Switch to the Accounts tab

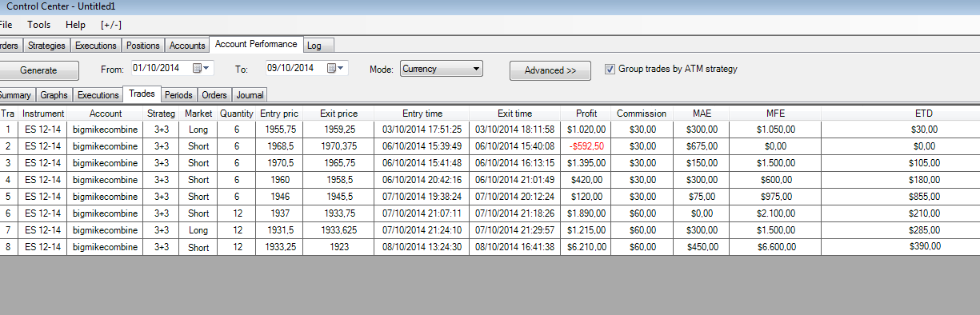click(x=187, y=46)
